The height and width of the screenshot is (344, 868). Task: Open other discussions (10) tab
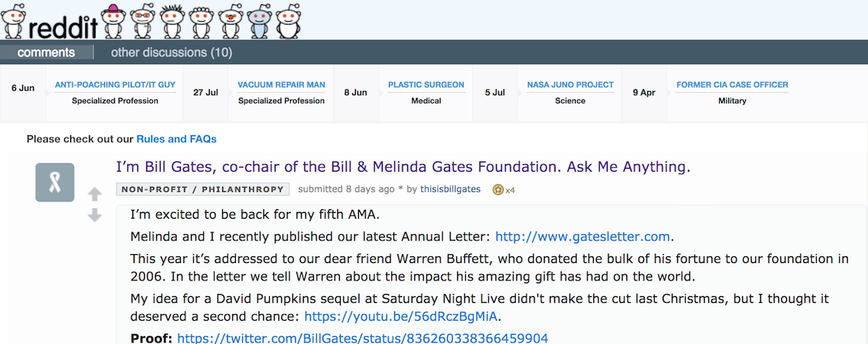171,52
